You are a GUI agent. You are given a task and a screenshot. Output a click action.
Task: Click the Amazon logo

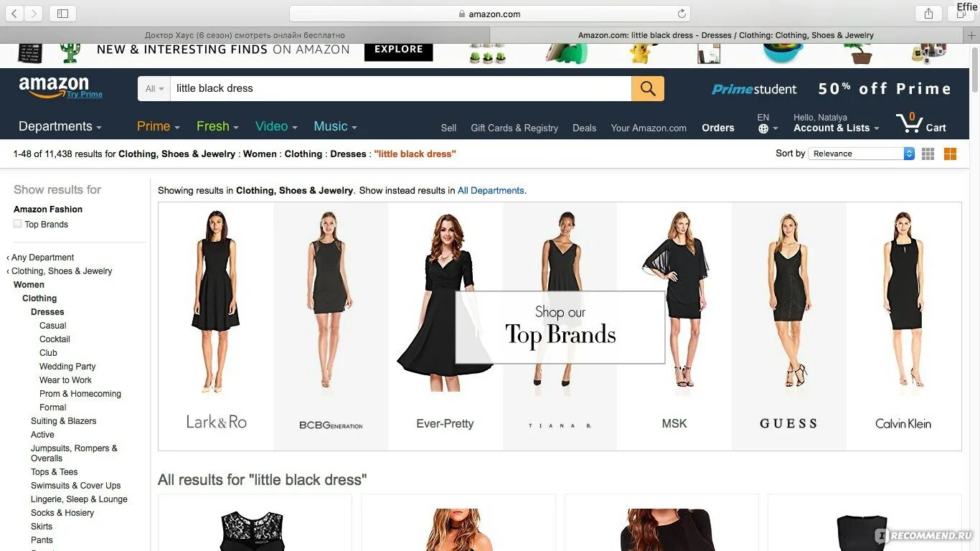coord(54,88)
